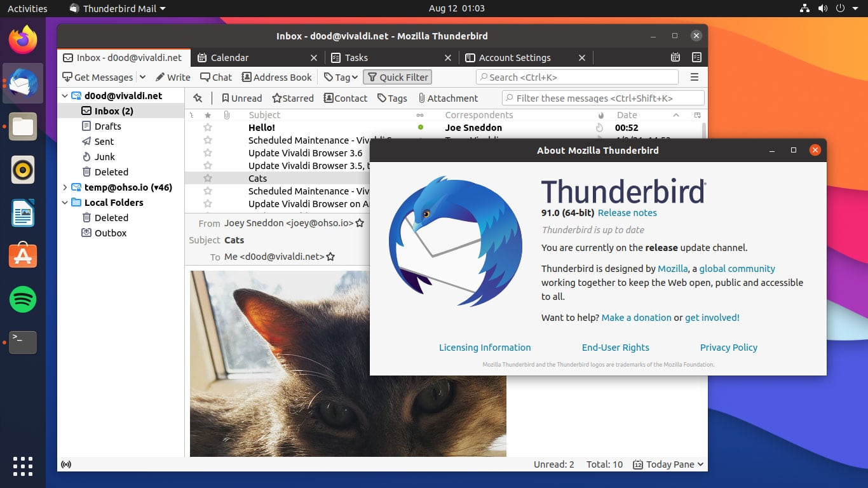Launch Rhythmbox from the dock
This screenshot has width=868, height=488.
[23, 170]
